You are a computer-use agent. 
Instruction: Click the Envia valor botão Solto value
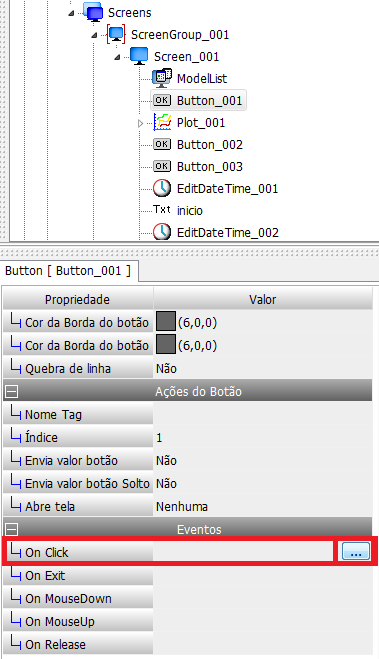pyautogui.click(x=166, y=483)
